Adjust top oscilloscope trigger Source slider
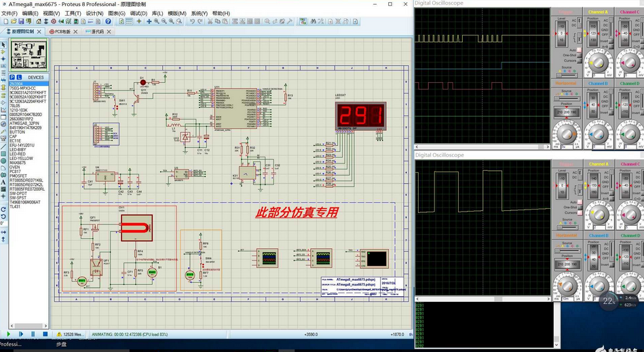This screenshot has height=352, width=644. 567,75
